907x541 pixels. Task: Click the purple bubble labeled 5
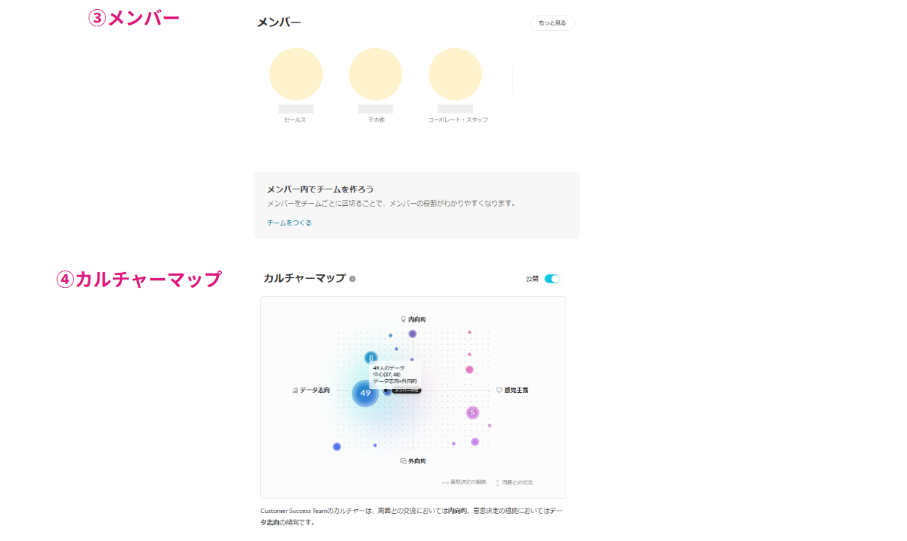click(472, 412)
